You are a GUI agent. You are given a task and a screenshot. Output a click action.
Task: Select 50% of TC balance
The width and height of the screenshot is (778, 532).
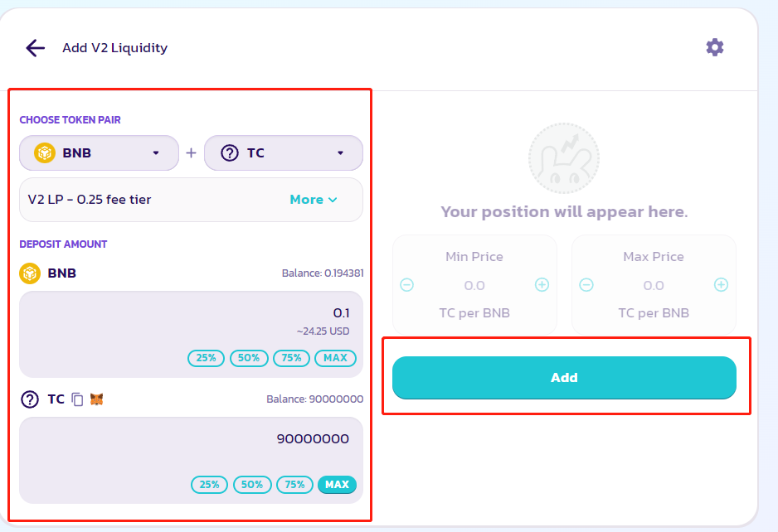click(252, 485)
